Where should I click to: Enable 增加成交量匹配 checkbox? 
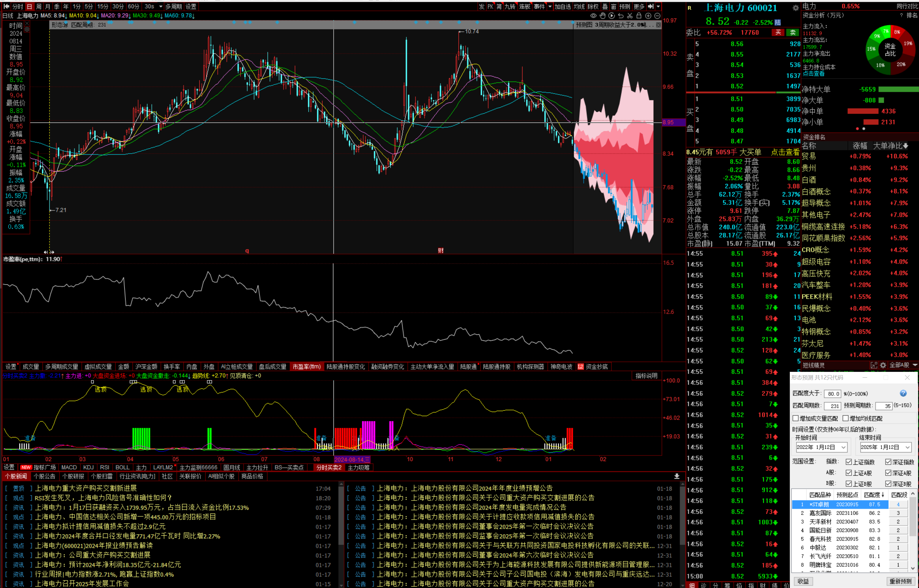pos(796,419)
